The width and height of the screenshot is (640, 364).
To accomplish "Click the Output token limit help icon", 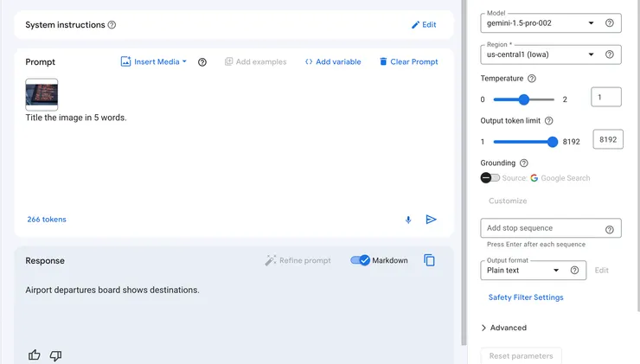I will [549, 121].
